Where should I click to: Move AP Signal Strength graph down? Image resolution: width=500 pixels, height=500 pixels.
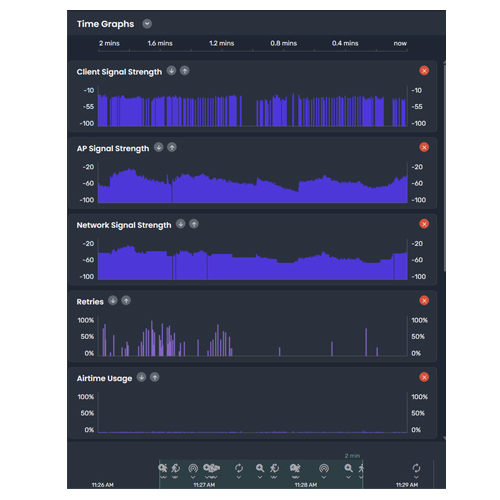point(159,147)
